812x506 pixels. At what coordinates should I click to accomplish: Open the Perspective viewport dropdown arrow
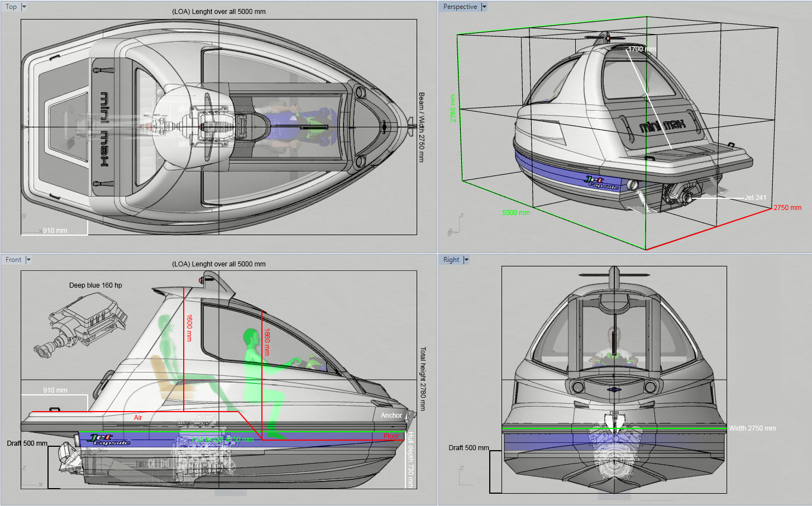(x=484, y=7)
